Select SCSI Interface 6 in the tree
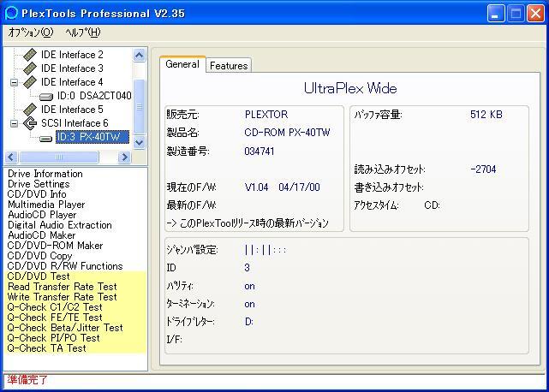The image size is (549, 392). pos(75,123)
